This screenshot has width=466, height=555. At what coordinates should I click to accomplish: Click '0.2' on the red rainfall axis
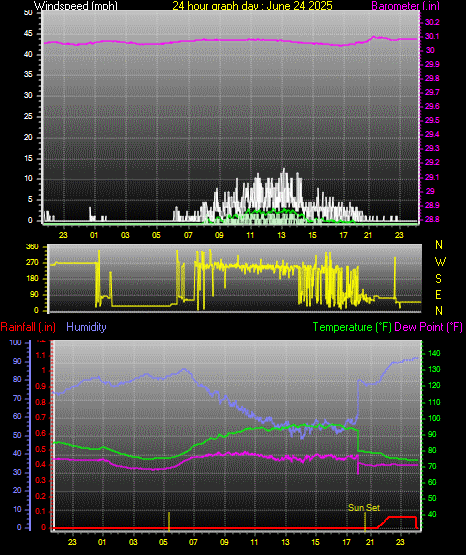click(x=41, y=496)
